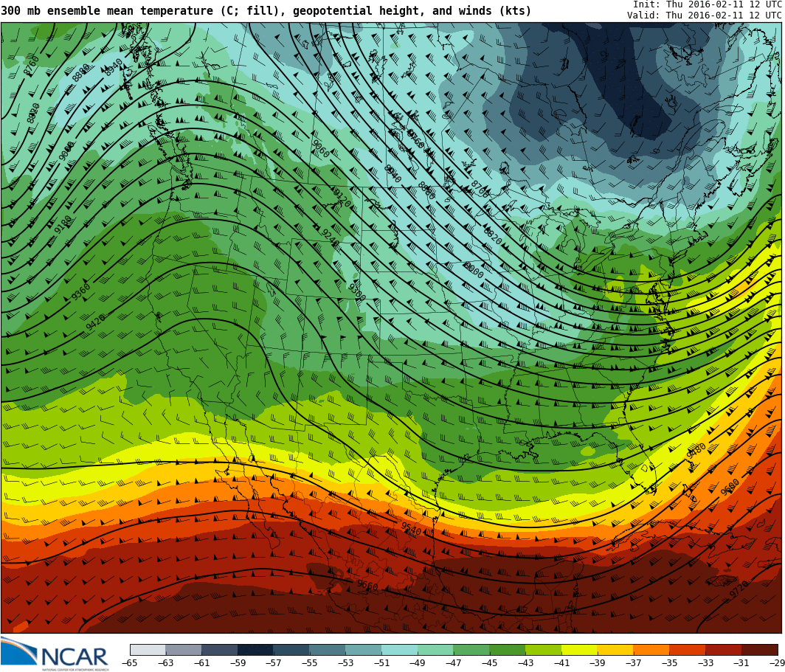Click the color bar segment between -39 and -37

(616, 649)
